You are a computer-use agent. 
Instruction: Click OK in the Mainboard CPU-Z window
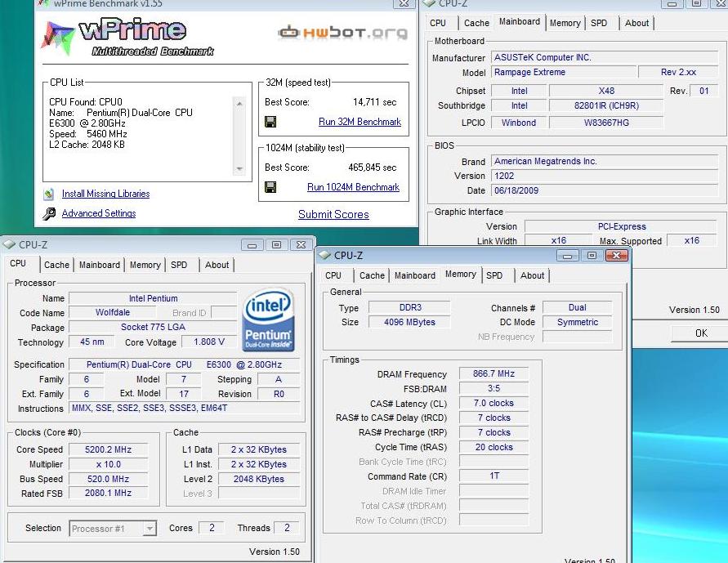click(700, 333)
